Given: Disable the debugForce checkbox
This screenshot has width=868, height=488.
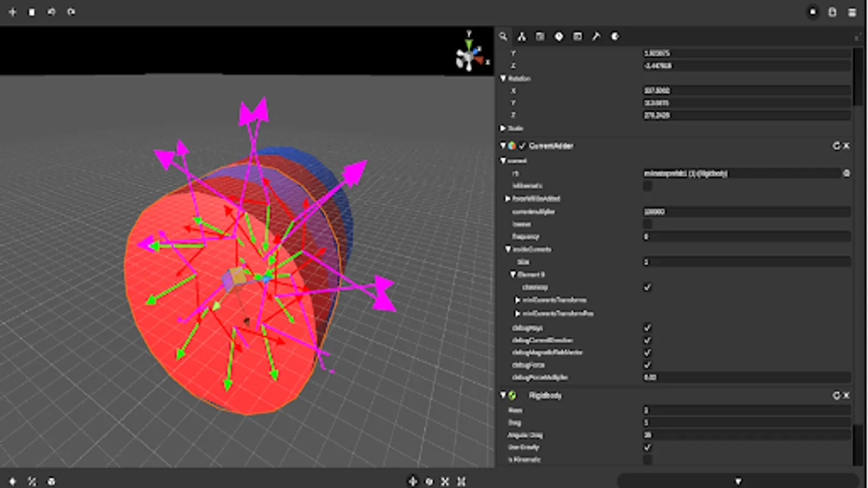Looking at the screenshot, I should 647,365.
